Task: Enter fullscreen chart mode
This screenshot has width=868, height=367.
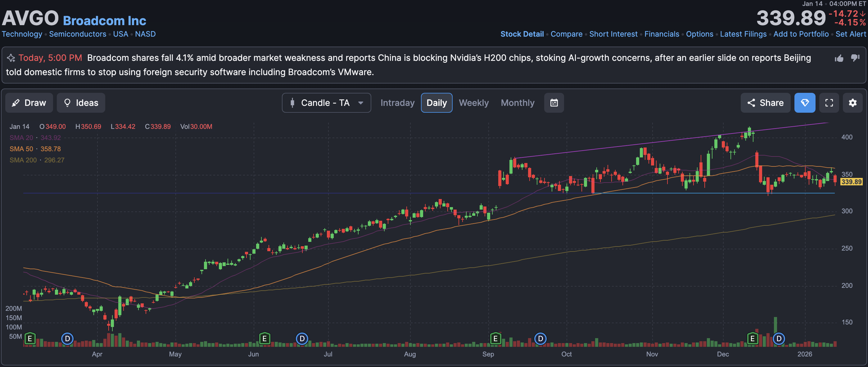Action: click(829, 103)
